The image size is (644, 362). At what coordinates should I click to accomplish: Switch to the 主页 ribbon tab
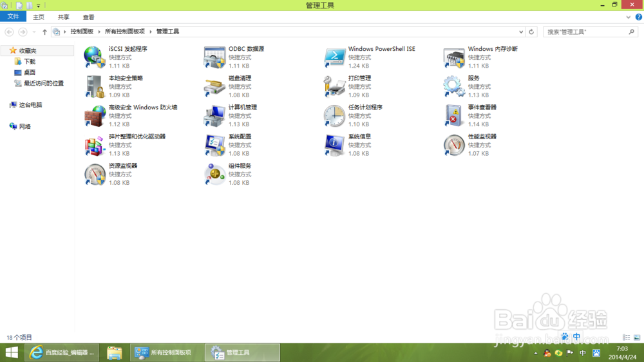coord(39,17)
